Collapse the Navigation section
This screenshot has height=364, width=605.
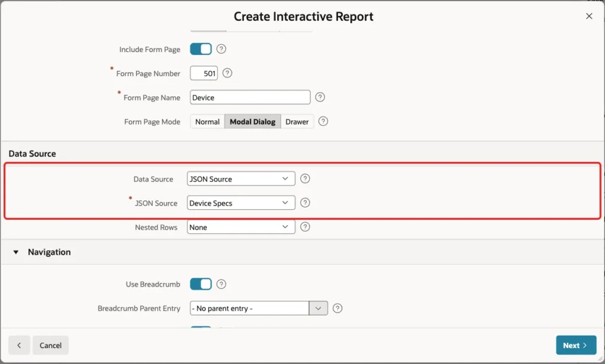(16, 252)
